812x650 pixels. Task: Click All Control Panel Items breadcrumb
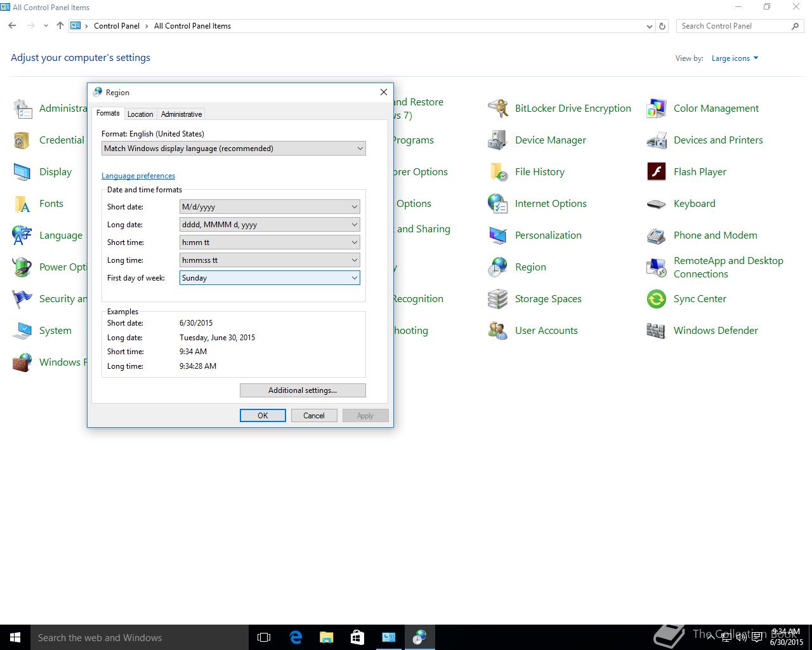(192, 26)
